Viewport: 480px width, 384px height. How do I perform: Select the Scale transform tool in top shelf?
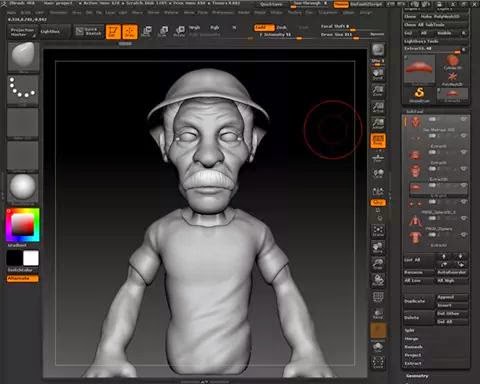tap(163, 31)
